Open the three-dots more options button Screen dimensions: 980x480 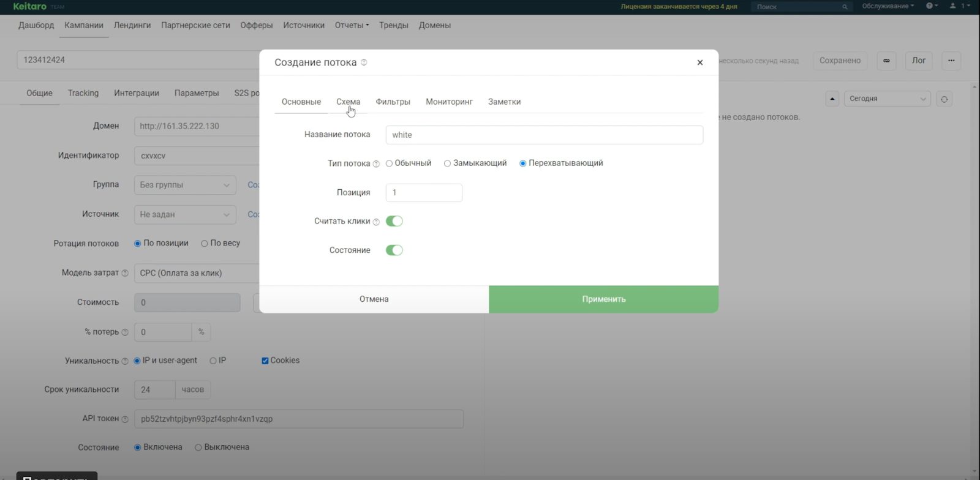tap(951, 61)
